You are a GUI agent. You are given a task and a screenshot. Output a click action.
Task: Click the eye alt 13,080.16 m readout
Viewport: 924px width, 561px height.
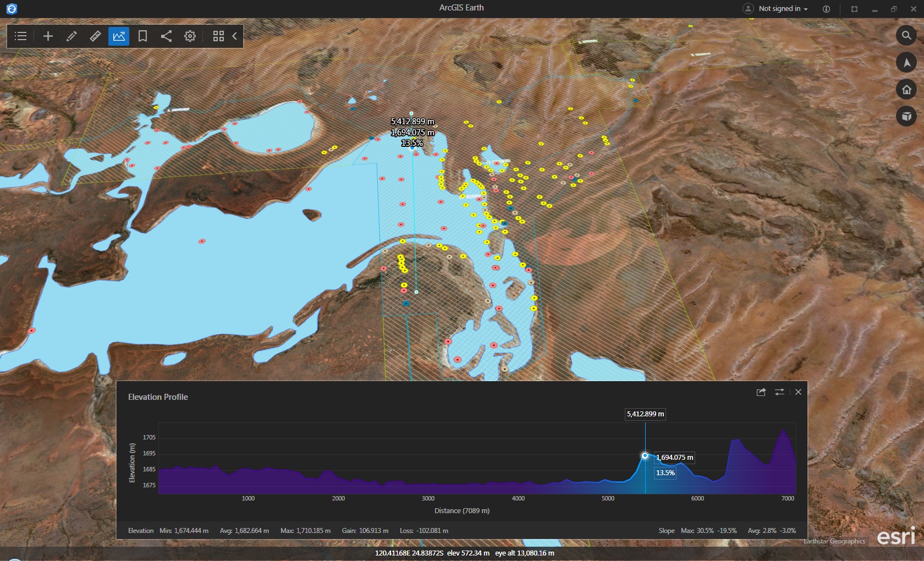coord(525,553)
